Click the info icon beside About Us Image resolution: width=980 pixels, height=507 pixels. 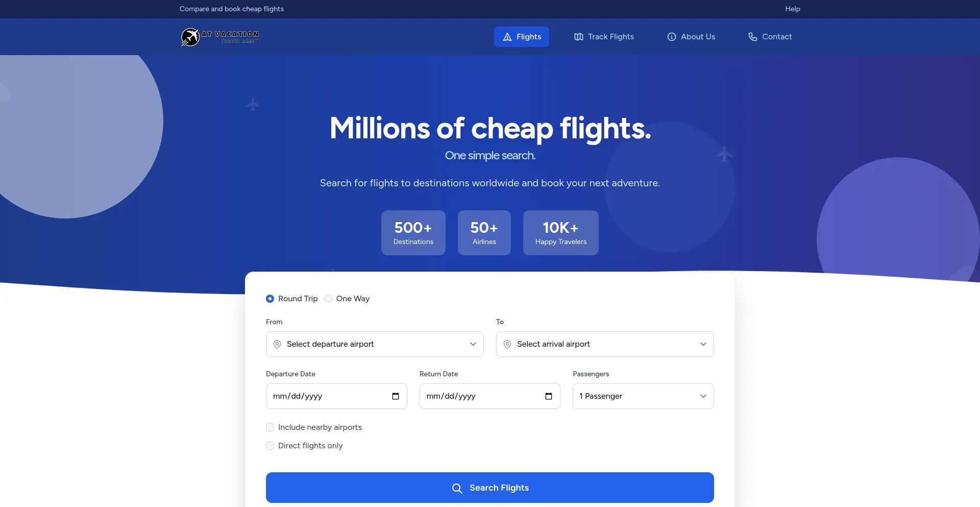[672, 37]
